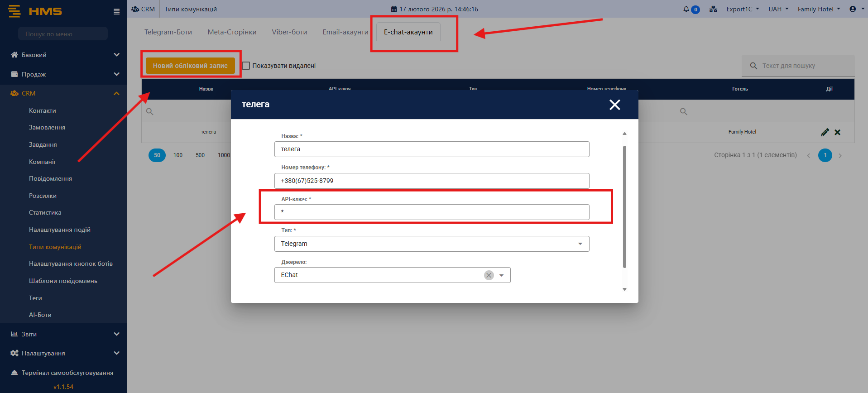Clear the EChat source selection
The image size is (868, 393).
[x=489, y=275]
